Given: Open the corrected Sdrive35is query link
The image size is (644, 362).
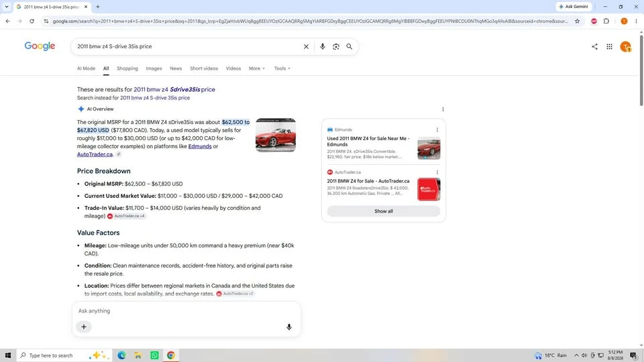Looking at the screenshot, I should [x=174, y=89].
